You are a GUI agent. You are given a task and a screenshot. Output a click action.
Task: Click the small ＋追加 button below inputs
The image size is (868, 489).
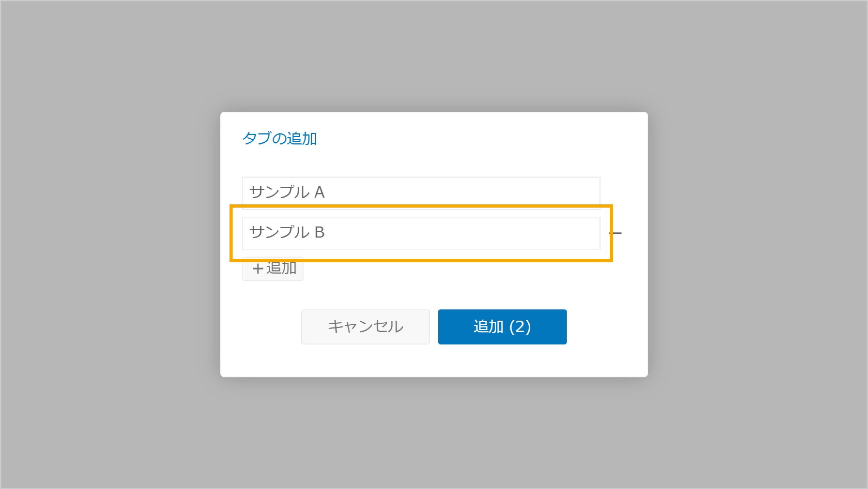click(273, 269)
